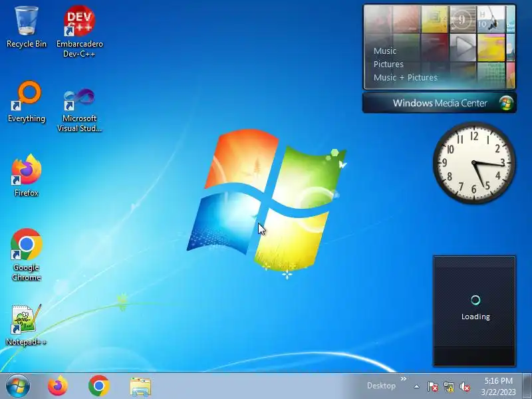
Task: Select the Firefox desktop shortcut
Action: [27, 176]
